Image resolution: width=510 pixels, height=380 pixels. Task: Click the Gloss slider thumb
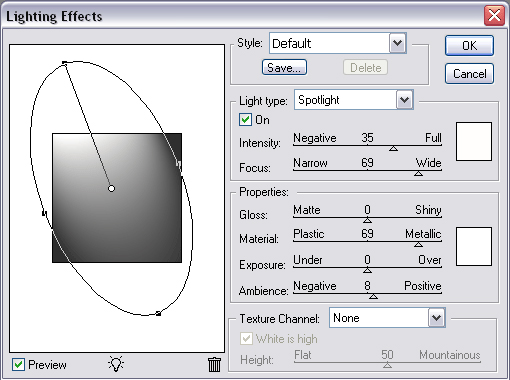(367, 220)
